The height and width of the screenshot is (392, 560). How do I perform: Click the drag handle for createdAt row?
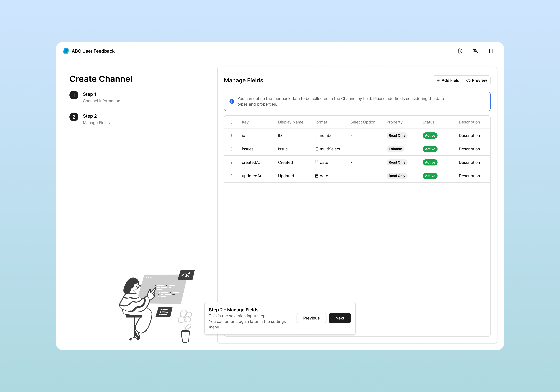[x=231, y=162]
